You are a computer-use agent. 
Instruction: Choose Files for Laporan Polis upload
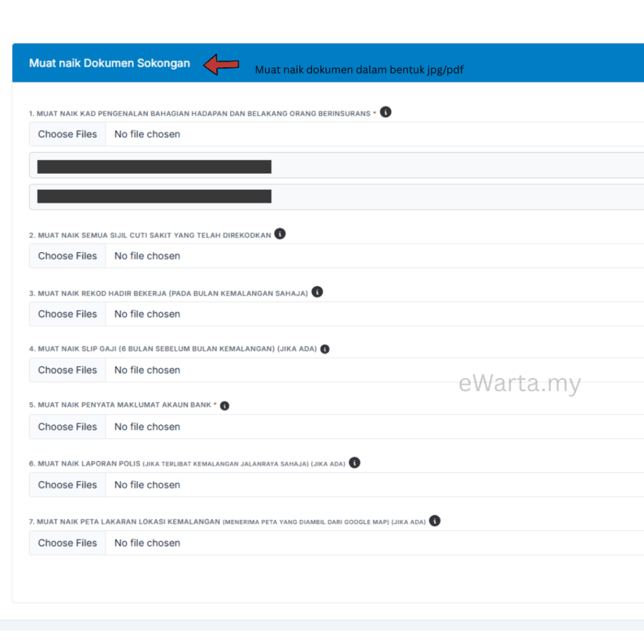pyautogui.click(x=67, y=485)
